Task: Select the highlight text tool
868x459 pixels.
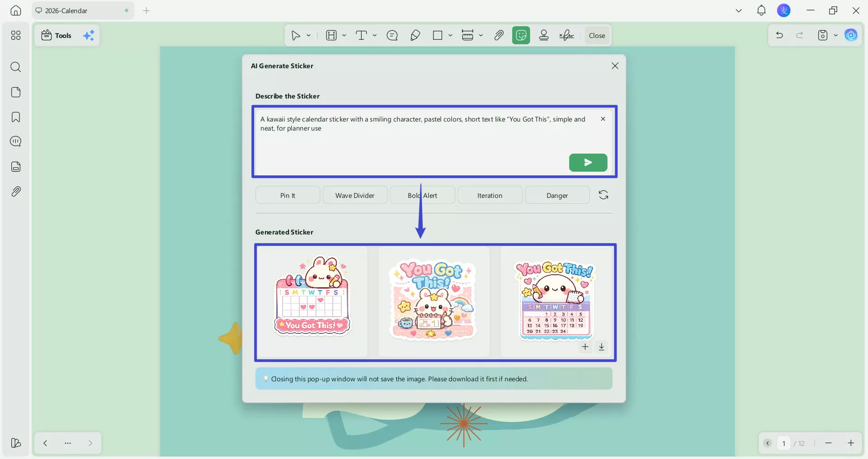Action: tap(331, 35)
